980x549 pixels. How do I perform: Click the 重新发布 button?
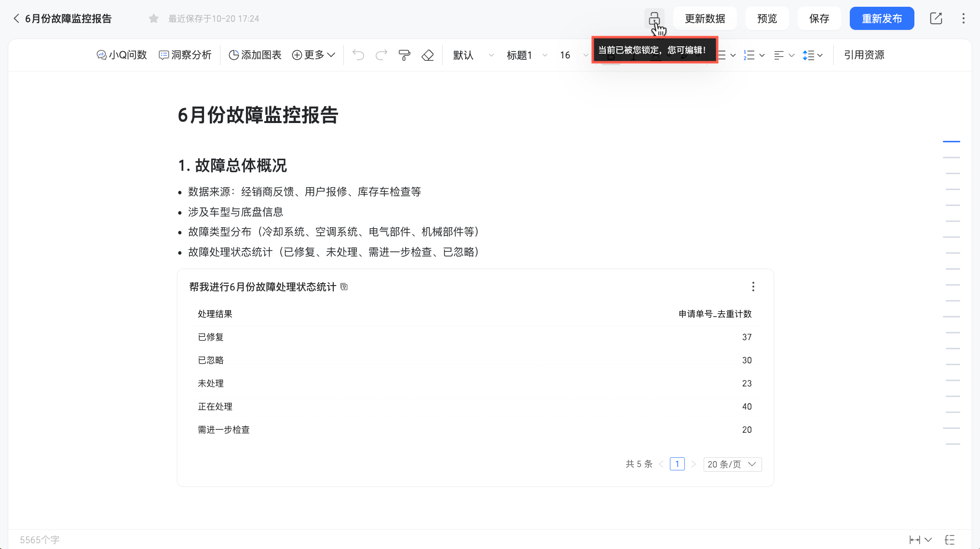tap(882, 19)
